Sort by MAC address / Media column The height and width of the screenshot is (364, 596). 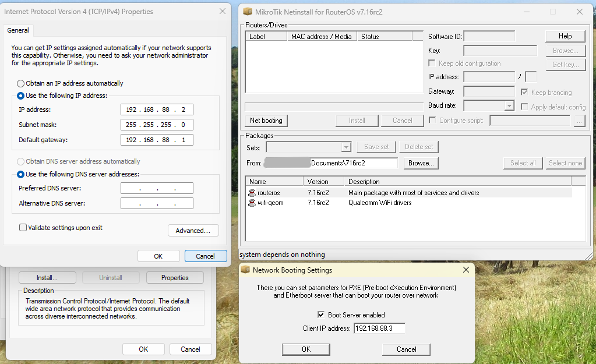[322, 37]
